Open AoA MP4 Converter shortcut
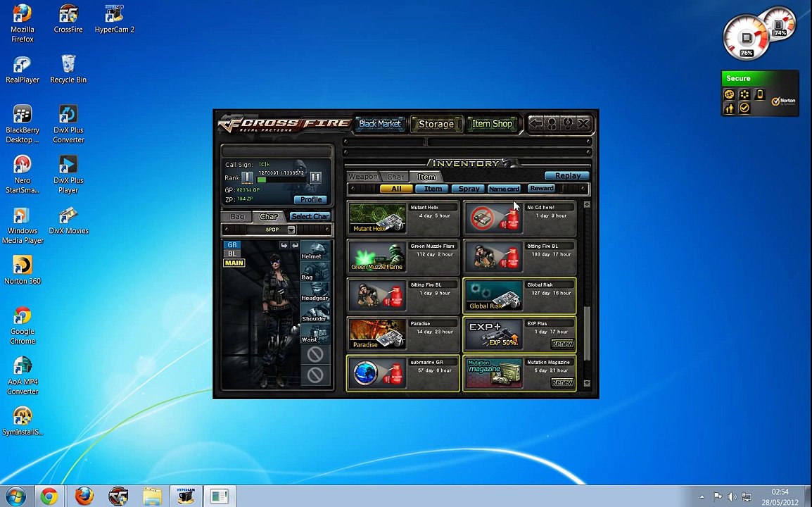 click(23, 375)
